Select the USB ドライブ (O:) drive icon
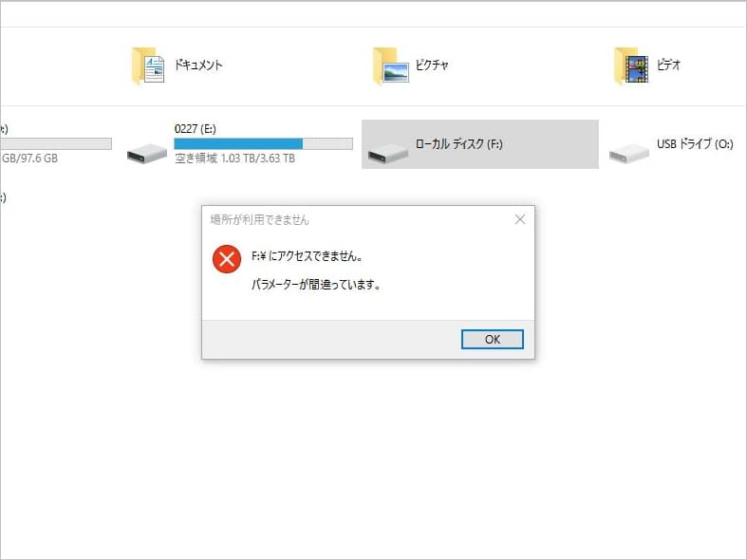The image size is (747, 560). click(629, 154)
